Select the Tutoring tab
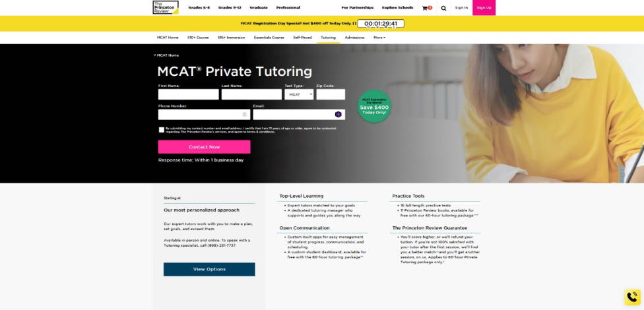 tap(328, 38)
